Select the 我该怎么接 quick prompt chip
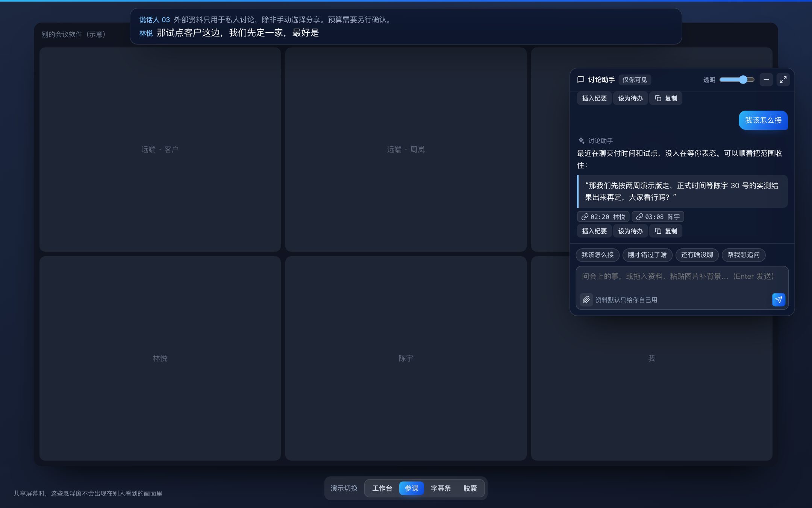The height and width of the screenshot is (508, 812). click(x=597, y=255)
